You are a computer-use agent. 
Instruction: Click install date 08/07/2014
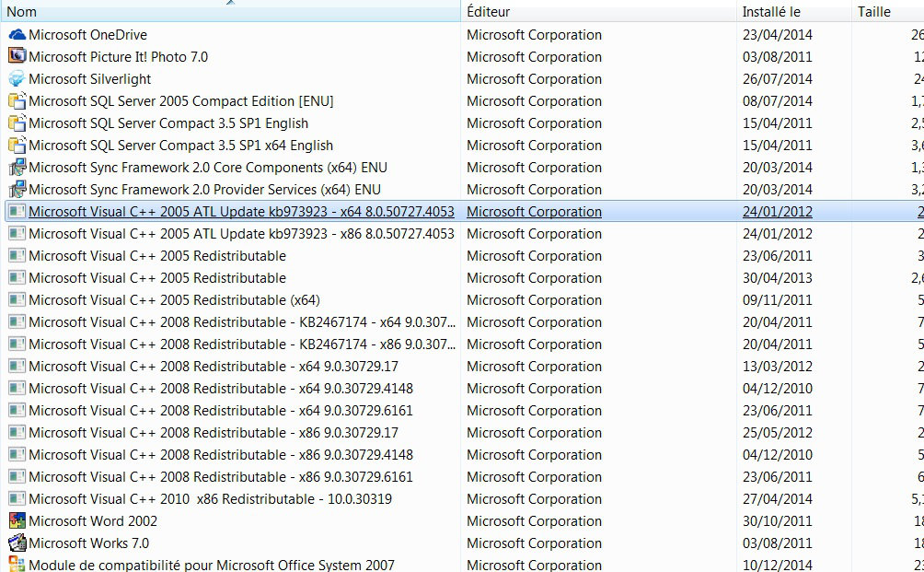pos(778,100)
